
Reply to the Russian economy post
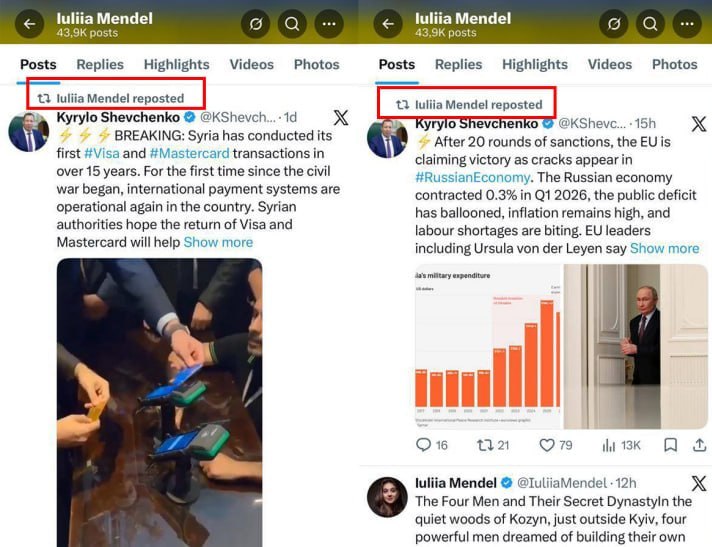click(x=431, y=445)
